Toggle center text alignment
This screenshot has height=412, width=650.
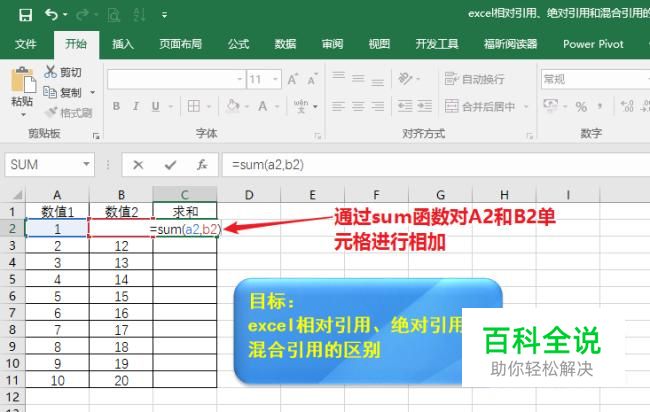tap(358, 107)
